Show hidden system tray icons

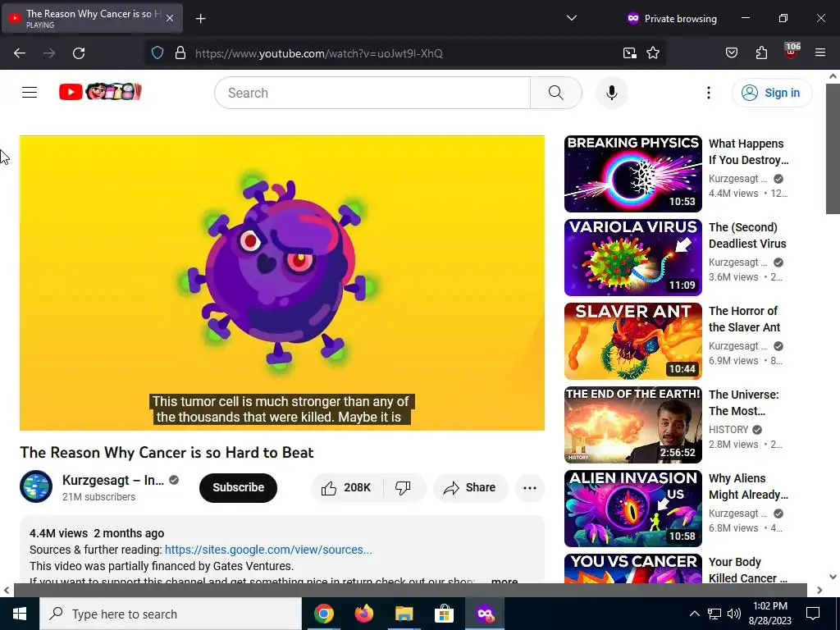(x=694, y=614)
